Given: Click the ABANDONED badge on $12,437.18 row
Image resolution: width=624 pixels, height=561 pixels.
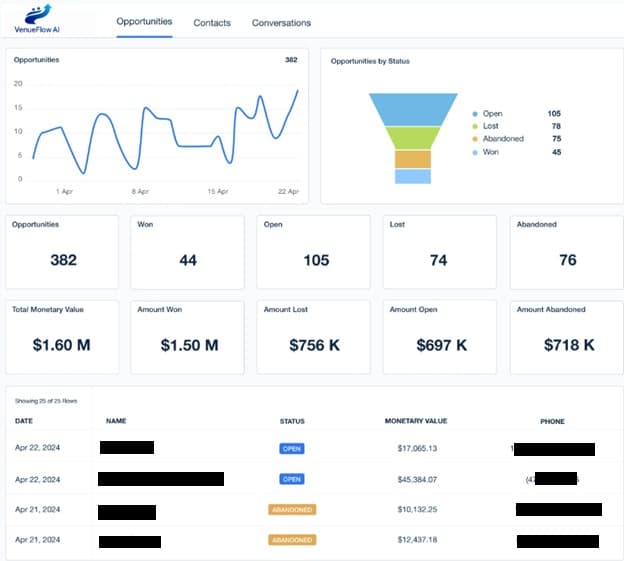Looking at the screenshot, I should (292, 540).
